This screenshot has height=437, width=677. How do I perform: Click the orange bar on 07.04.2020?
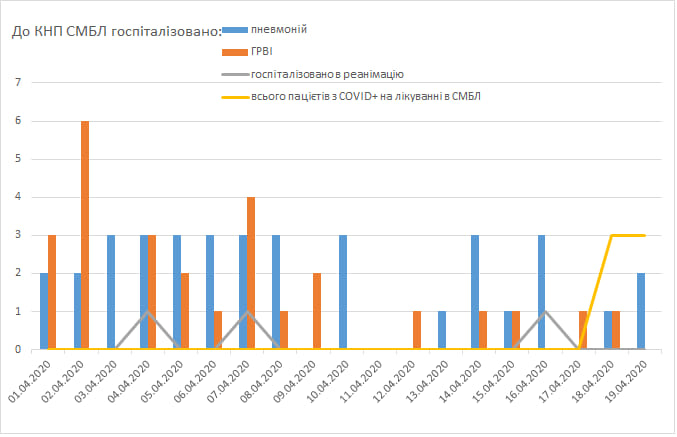click(251, 273)
